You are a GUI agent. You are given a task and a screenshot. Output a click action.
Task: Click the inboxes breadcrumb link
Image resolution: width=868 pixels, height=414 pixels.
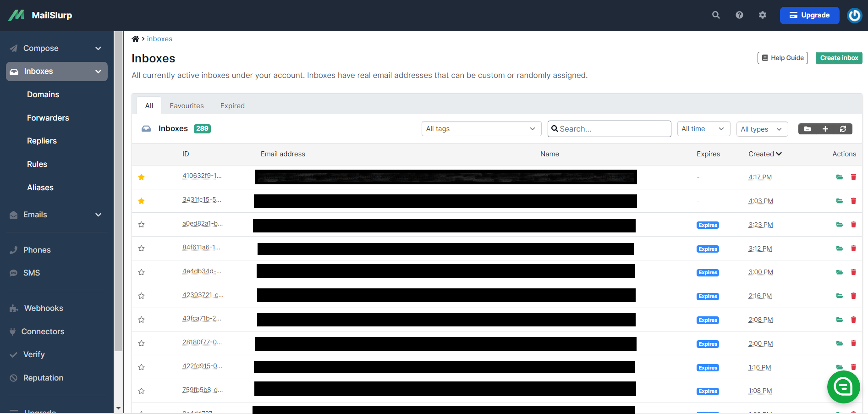(x=159, y=39)
